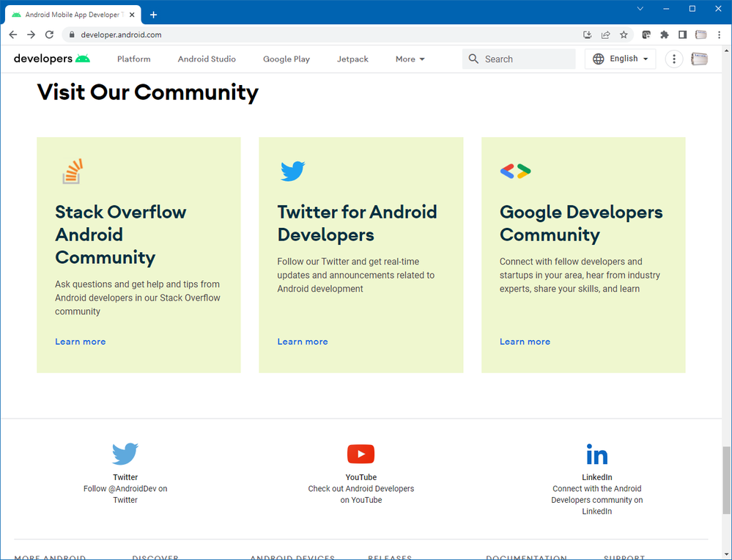Click the address bar URL
732x560 pixels.
[121, 34]
